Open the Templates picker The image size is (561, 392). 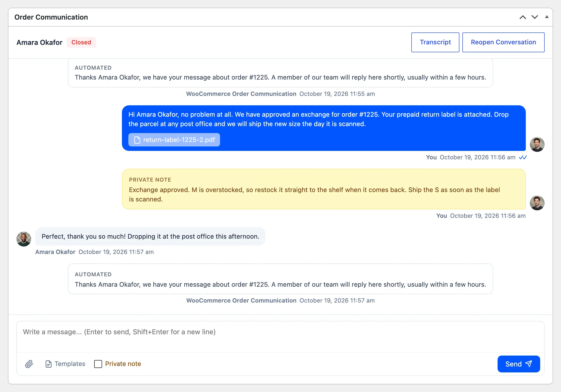65,364
